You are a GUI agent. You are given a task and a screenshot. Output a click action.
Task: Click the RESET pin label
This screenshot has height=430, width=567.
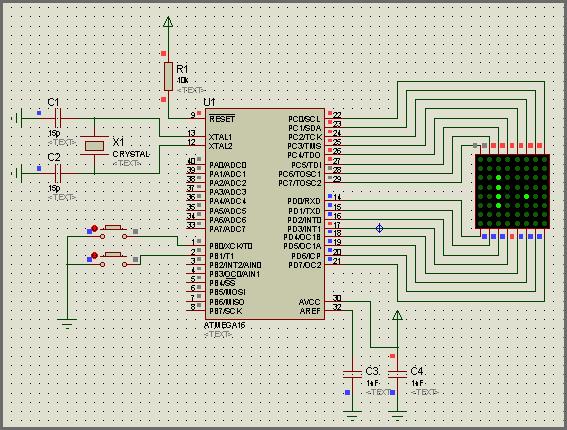(222, 119)
